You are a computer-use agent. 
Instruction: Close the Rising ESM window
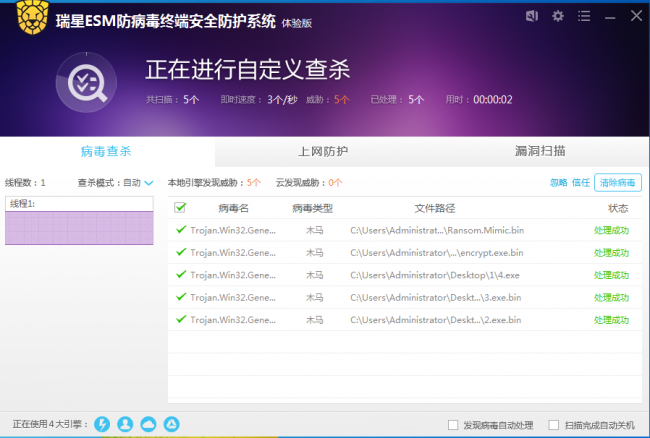(x=636, y=16)
